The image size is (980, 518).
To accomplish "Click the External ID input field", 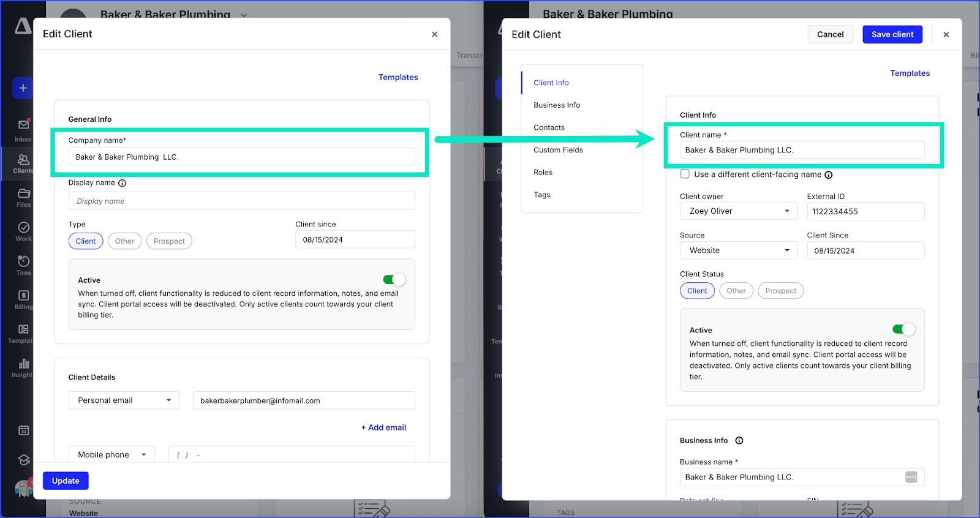I will pyautogui.click(x=865, y=211).
